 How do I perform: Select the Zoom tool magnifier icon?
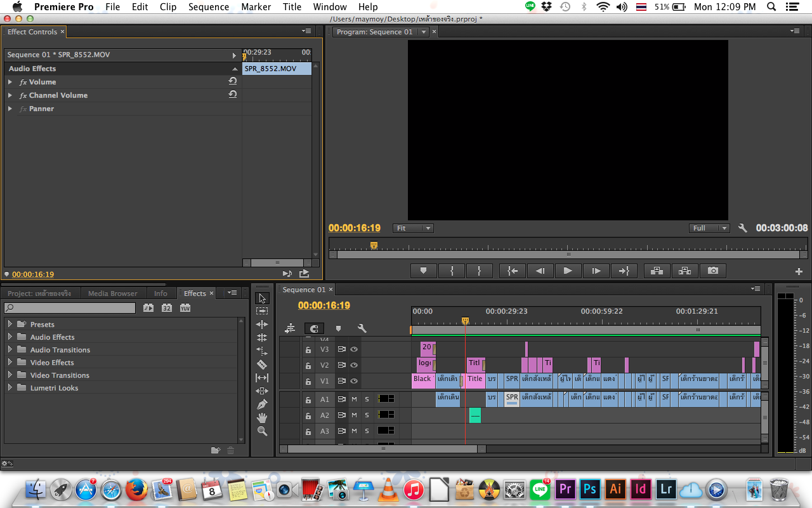tap(262, 431)
